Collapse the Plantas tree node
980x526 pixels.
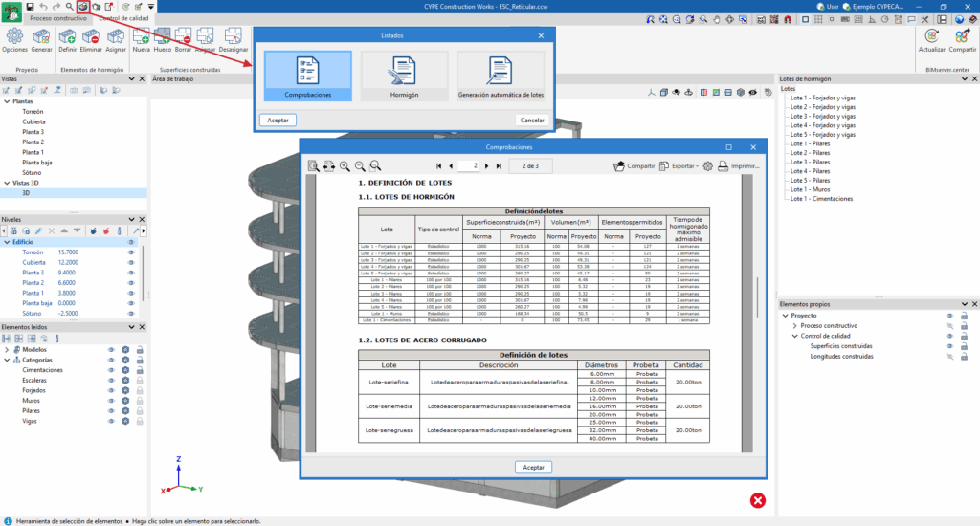7,101
